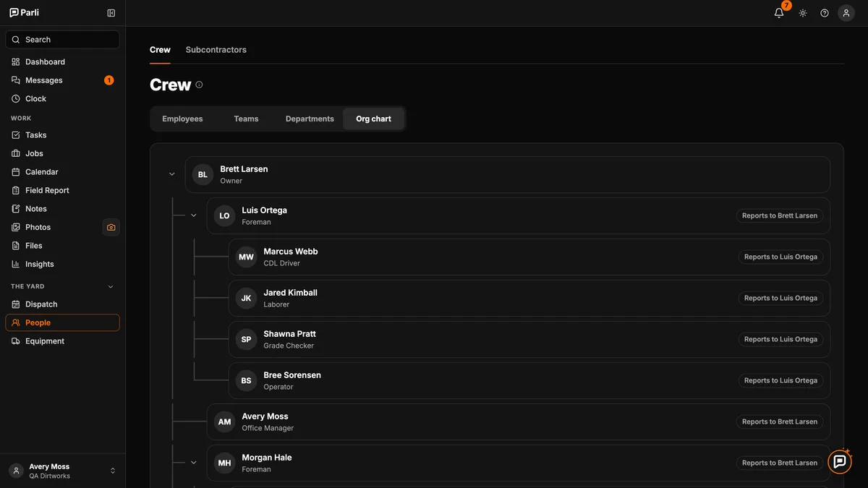The width and height of the screenshot is (868, 488).
Task: Click Reports to Brett Larsen on Luis Ortega
Action: 780,215
